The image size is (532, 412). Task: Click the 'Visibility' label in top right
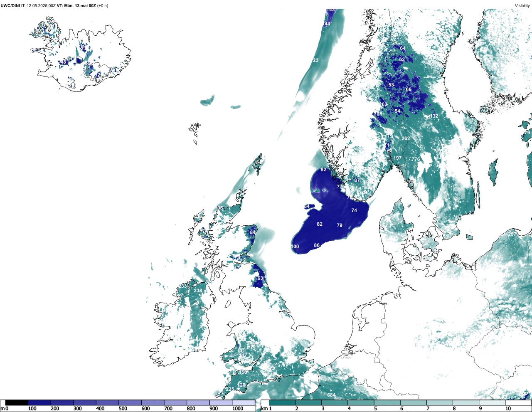[522, 6]
